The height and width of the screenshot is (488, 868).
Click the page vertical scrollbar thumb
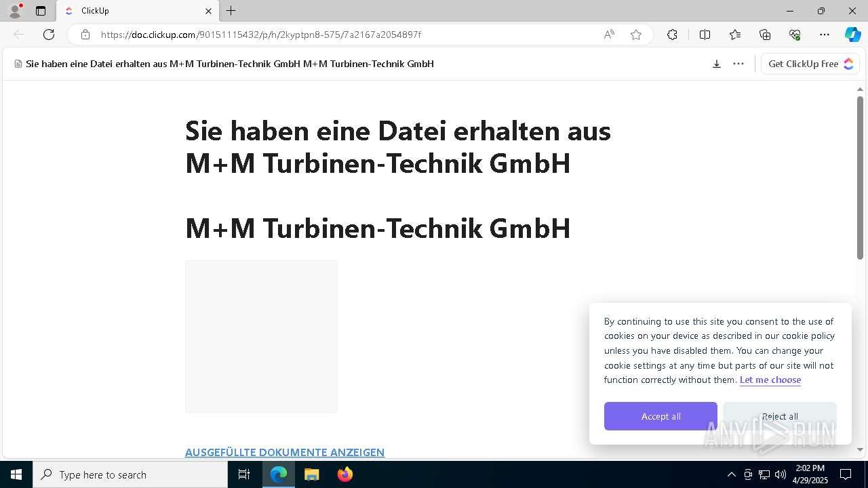click(860, 178)
